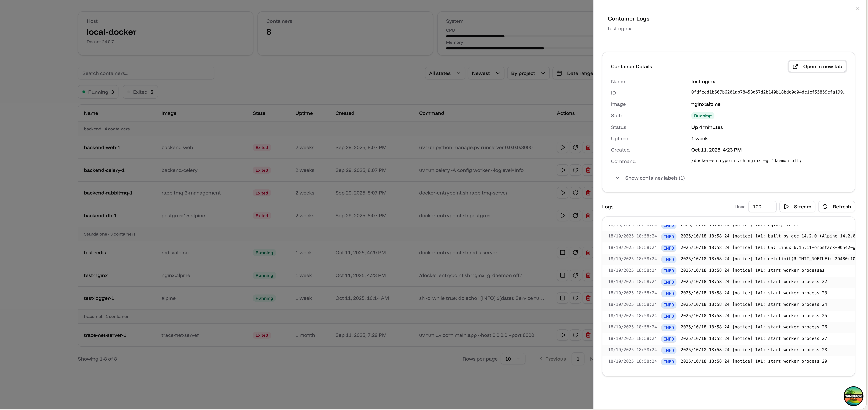Refresh the test-nginx logs
Viewport: 868px width, 410px height.
point(837,206)
